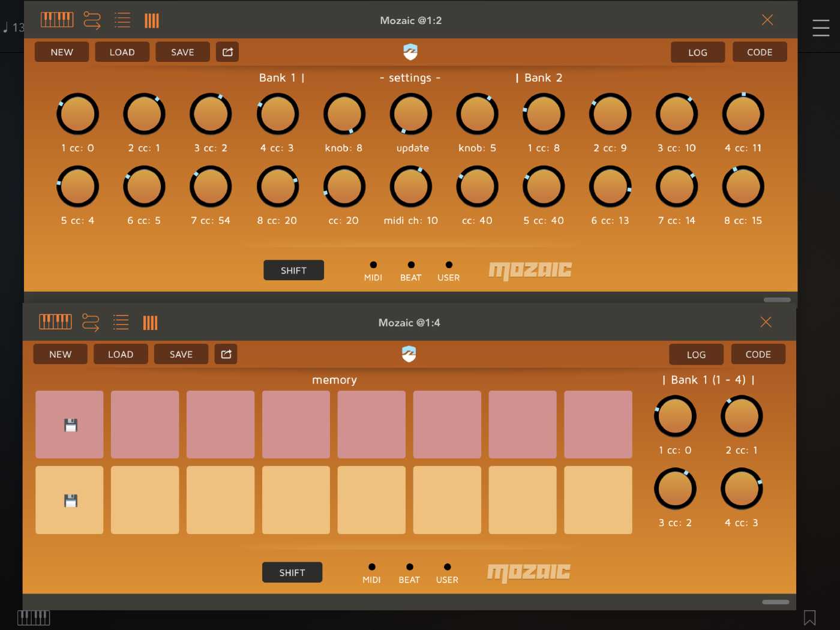Open list icon in Mozaic @1:4 window
The image size is (840, 630).
pos(121,323)
